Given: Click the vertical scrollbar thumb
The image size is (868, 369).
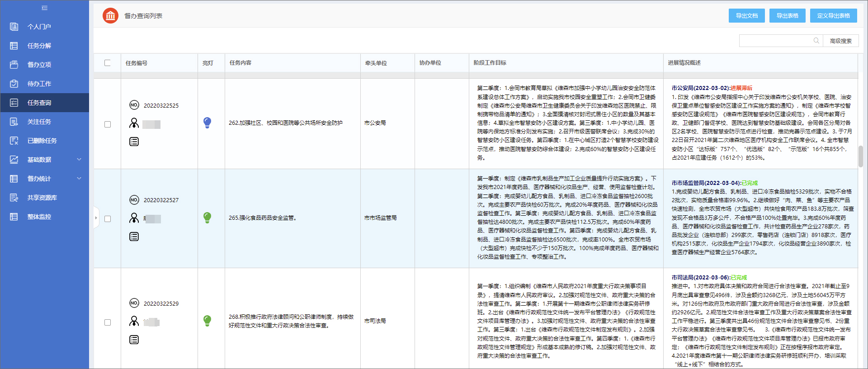Looking at the screenshot, I should click(x=860, y=156).
